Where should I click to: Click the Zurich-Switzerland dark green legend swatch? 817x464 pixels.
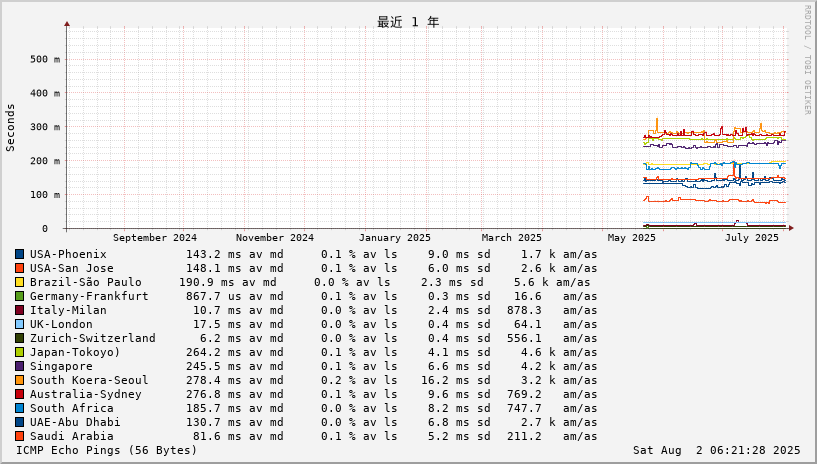tap(19, 338)
